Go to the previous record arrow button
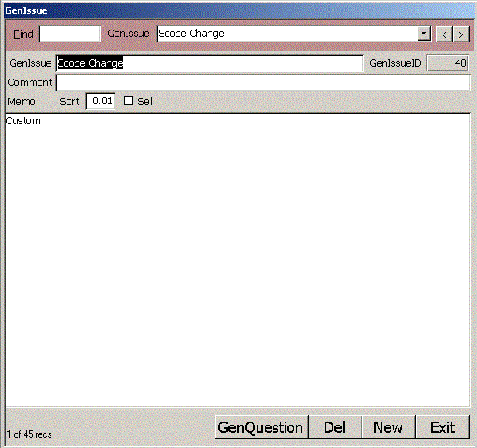 click(x=444, y=34)
